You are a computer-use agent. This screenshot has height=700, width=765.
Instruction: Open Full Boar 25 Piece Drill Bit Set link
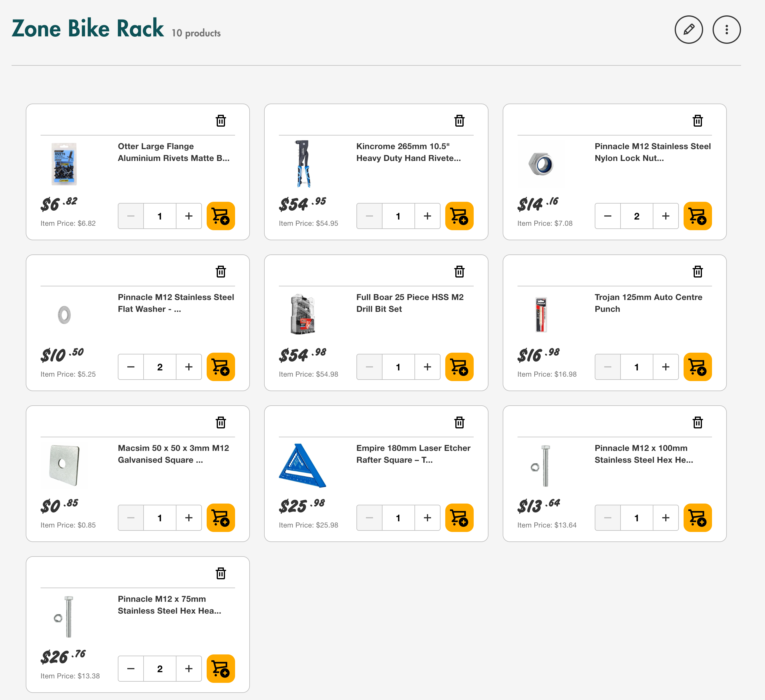click(x=409, y=303)
